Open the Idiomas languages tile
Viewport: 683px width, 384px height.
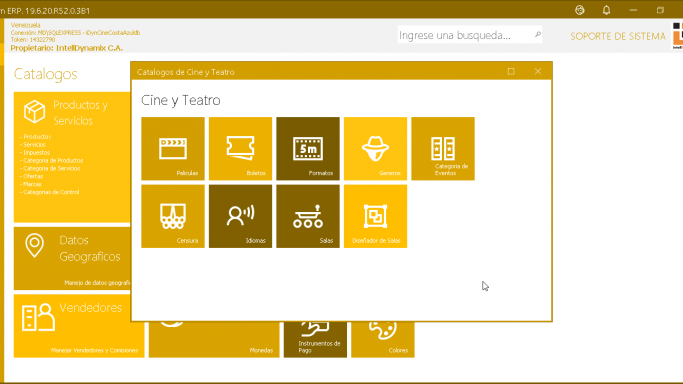(x=240, y=216)
